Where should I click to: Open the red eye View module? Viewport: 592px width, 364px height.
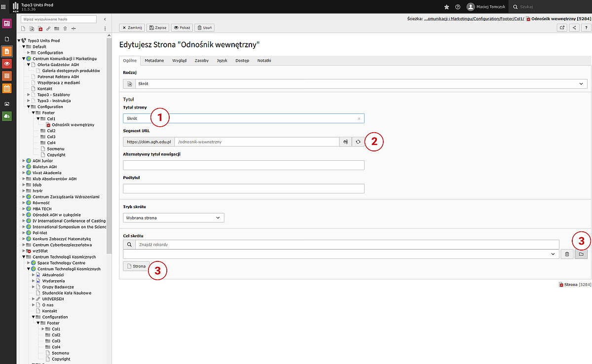pos(7,64)
